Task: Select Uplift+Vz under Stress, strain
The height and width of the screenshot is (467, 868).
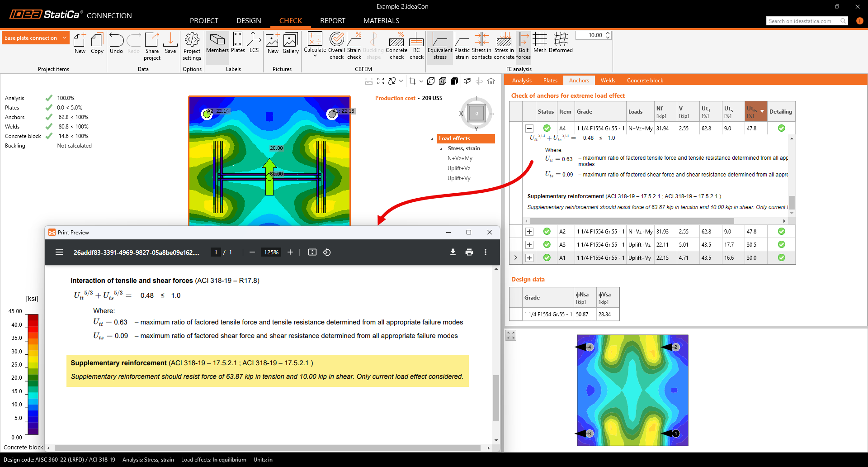Action: [x=459, y=168]
